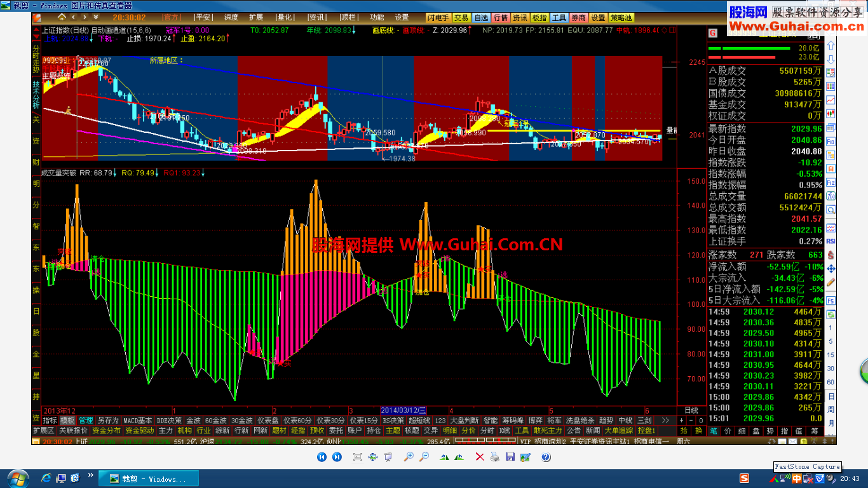Click the Sogou input method tray icon
The width and height of the screenshot is (868, 488).
pos(744,478)
